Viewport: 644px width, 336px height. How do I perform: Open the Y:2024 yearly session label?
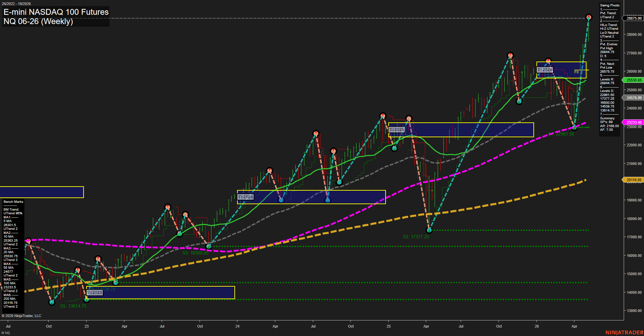tap(246, 197)
